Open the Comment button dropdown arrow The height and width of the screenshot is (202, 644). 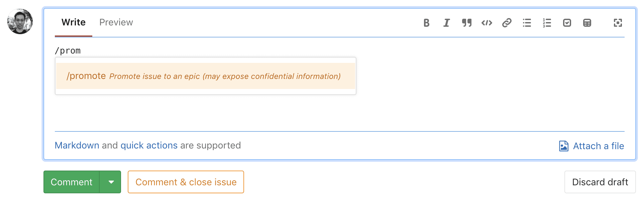point(111,182)
